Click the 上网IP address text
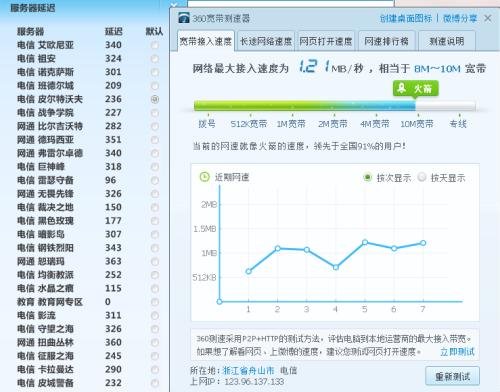This screenshot has width=500, height=392. click(237, 382)
